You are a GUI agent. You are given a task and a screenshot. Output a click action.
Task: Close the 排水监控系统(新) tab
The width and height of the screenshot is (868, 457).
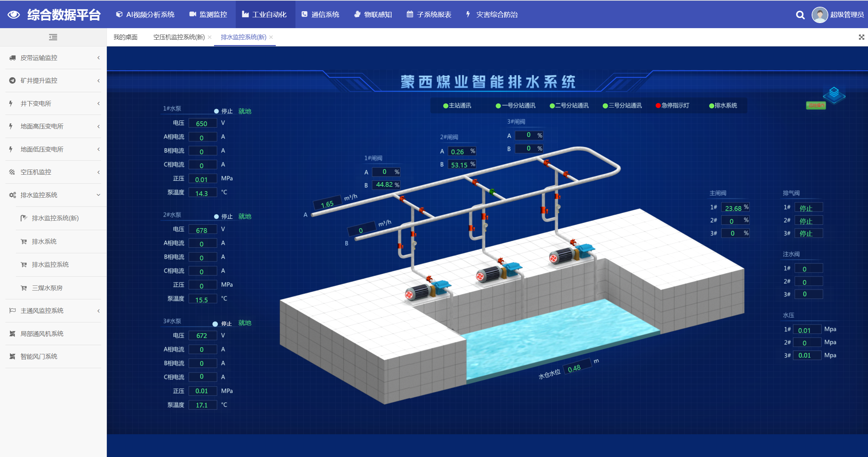271,37
